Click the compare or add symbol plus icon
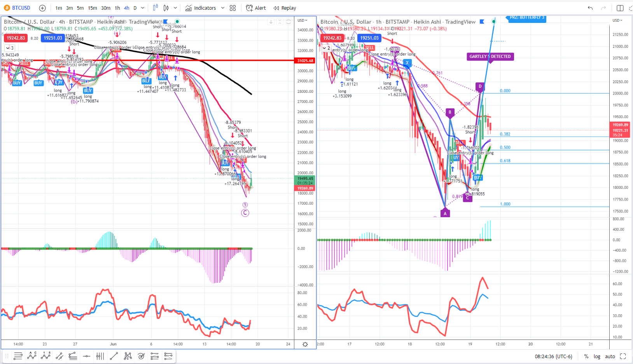 42,8
